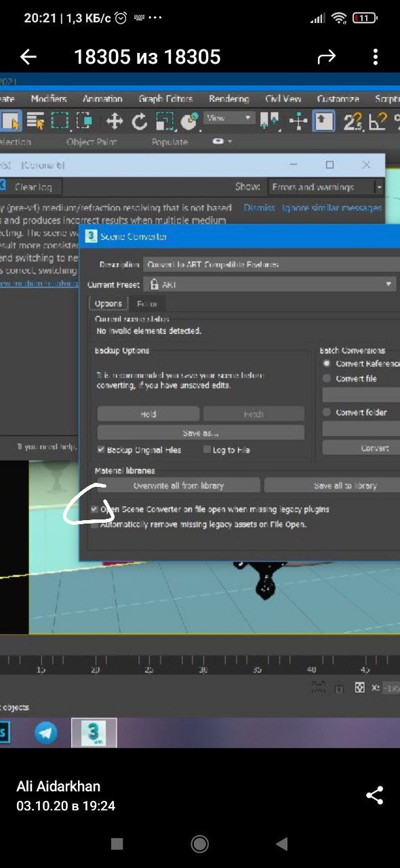Enable the Log to File checkbox

pos(207,450)
